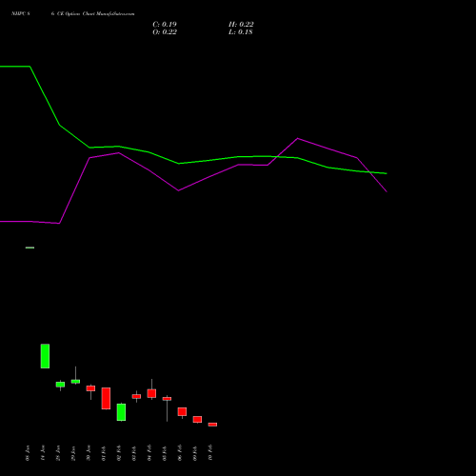
Task: Click the large red candlestick above '01 Feb'
Action: click(106, 398)
